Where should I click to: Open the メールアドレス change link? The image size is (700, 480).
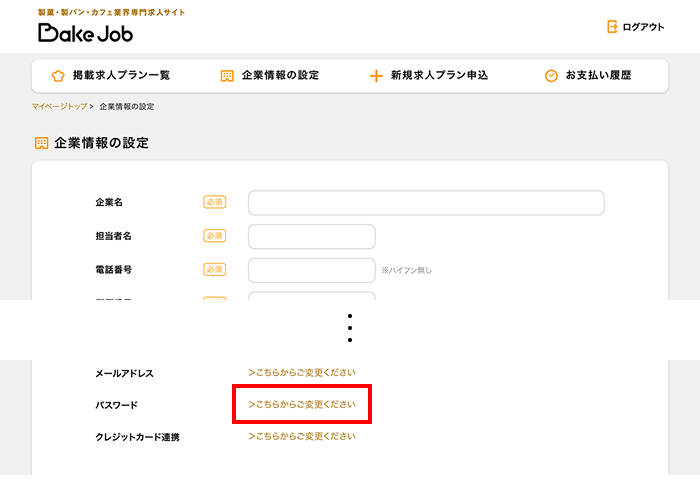302,373
